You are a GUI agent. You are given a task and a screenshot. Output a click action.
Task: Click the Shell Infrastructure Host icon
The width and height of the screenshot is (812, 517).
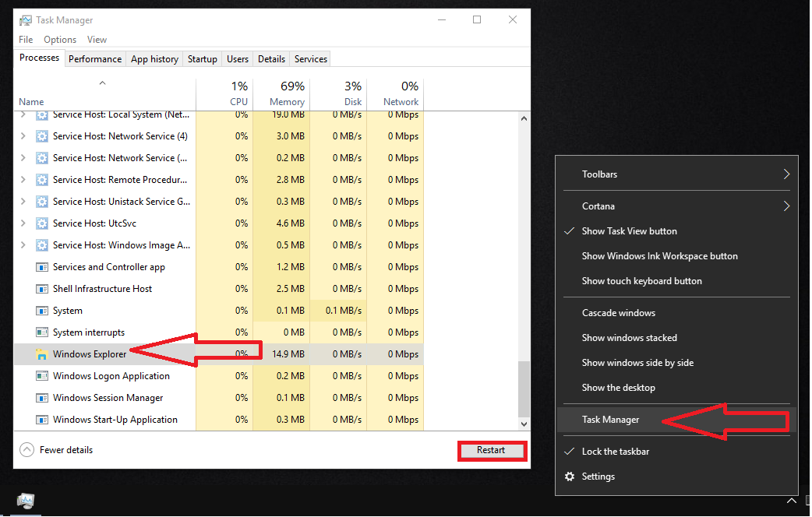tap(42, 289)
